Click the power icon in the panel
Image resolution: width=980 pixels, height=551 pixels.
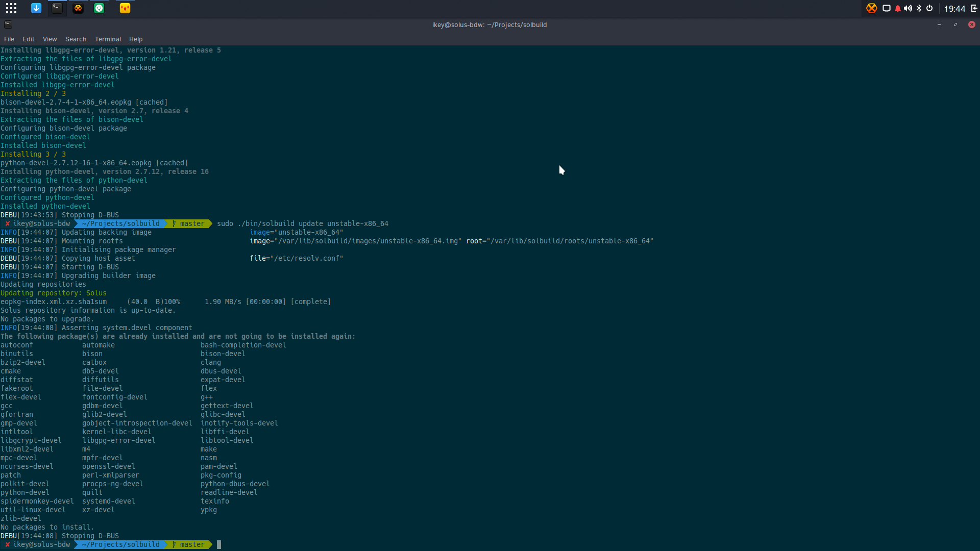[x=929, y=8]
